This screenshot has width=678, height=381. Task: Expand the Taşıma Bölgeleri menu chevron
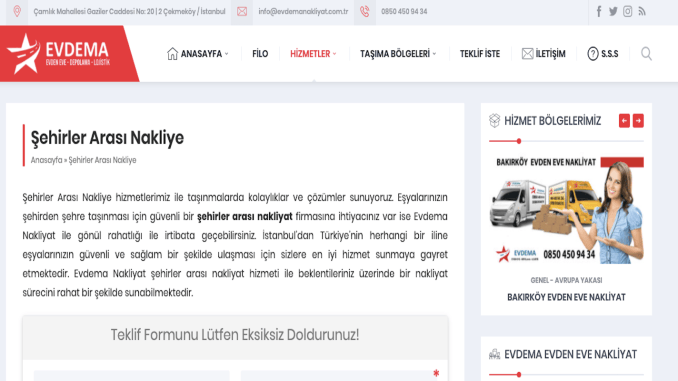click(x=435, y=54)
